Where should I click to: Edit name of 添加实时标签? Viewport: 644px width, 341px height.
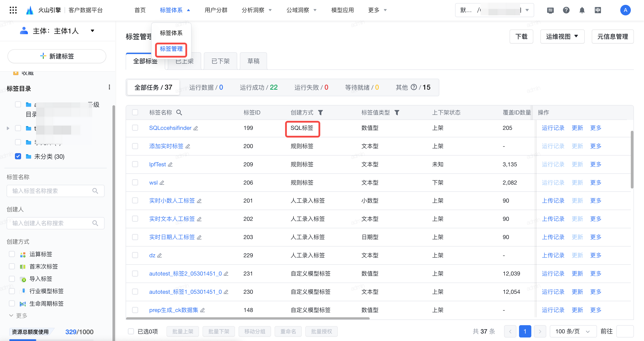[188, 146]
